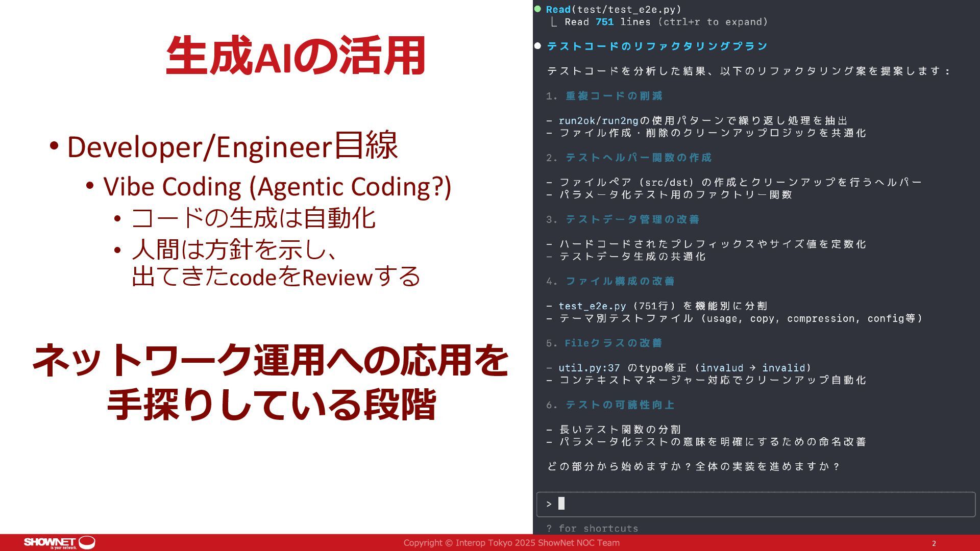The width and height of the screenshot is (980, 551).
Task: Click heading 2 テストヘルパー関数の作成
Action: coord(638,158)
